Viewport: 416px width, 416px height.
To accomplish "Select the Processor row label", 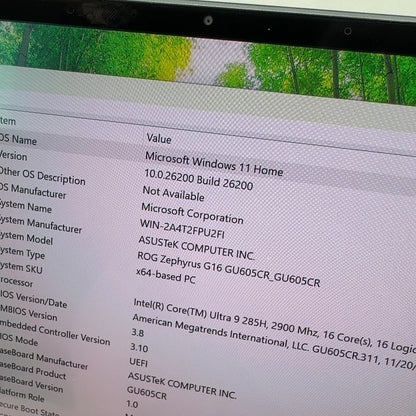I will coord(16,282).
